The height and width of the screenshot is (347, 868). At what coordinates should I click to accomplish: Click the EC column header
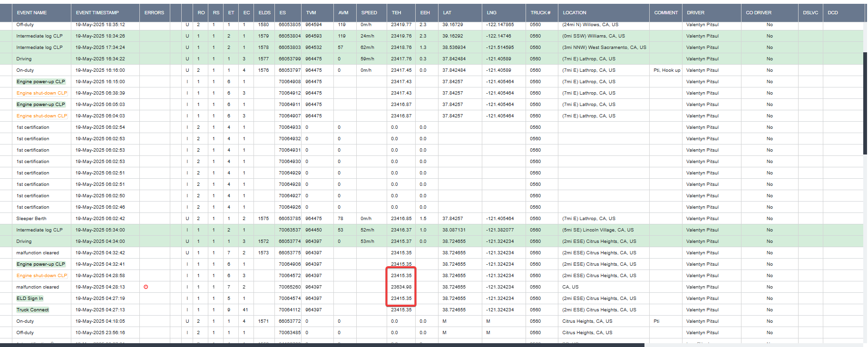tap(246, 13)
